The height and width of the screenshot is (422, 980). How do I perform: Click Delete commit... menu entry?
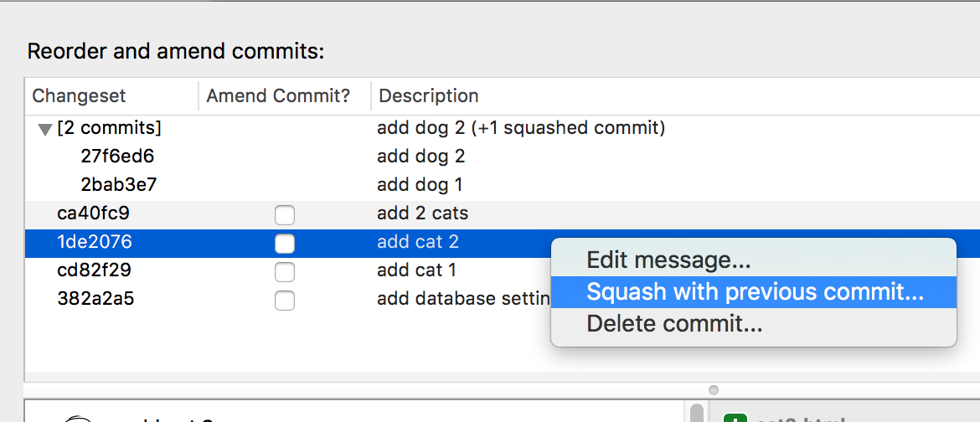(x=674, y=323)
